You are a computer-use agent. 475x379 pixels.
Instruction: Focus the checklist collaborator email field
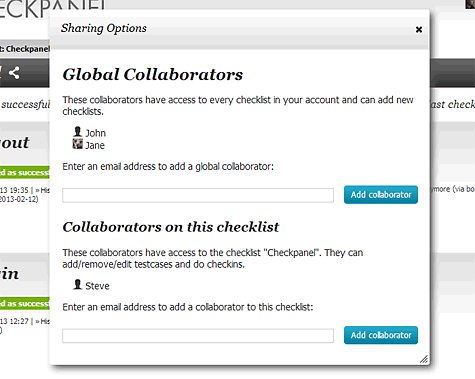click(x=198, y=336)
